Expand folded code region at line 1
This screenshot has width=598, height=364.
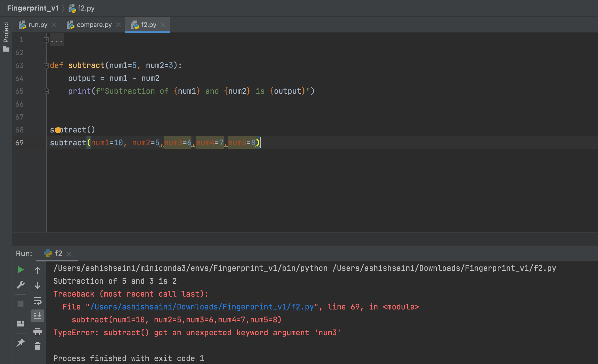[x=46, y=40]
